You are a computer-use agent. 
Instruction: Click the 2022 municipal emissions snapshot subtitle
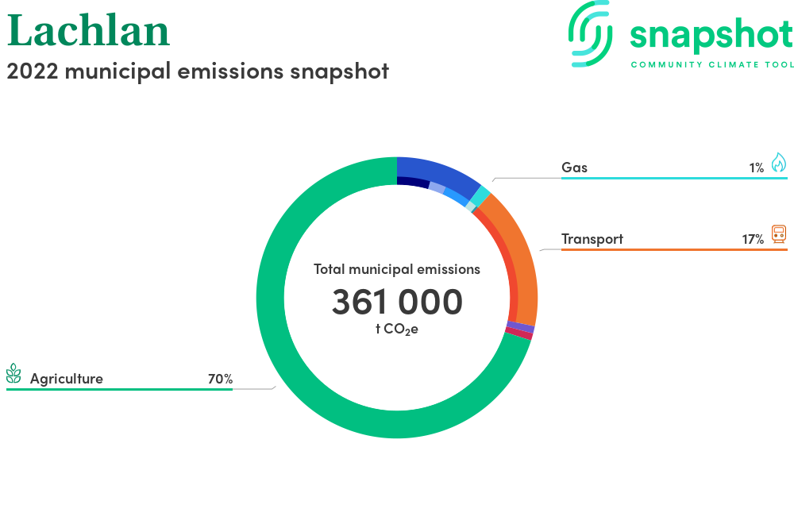198,71
